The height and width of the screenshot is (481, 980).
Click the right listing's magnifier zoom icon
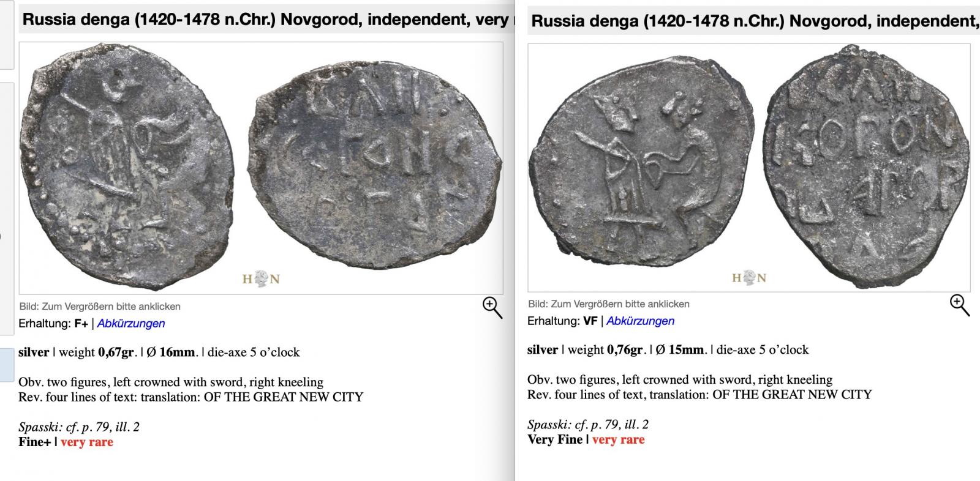(959, 305)
